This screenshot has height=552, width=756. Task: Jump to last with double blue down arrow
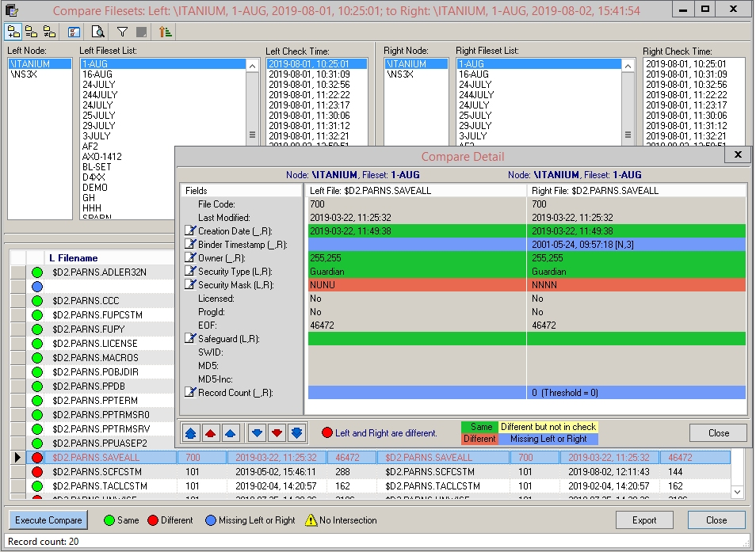coord(296,433)
